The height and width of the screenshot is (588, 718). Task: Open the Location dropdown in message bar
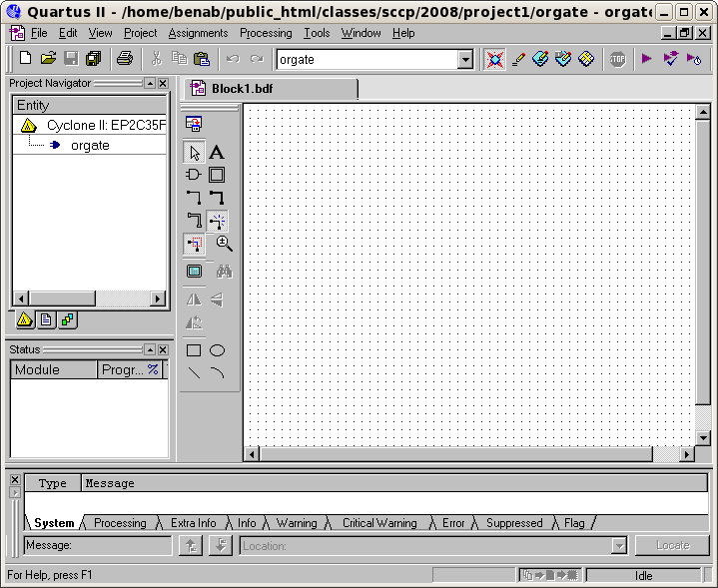tap(619, 546)
